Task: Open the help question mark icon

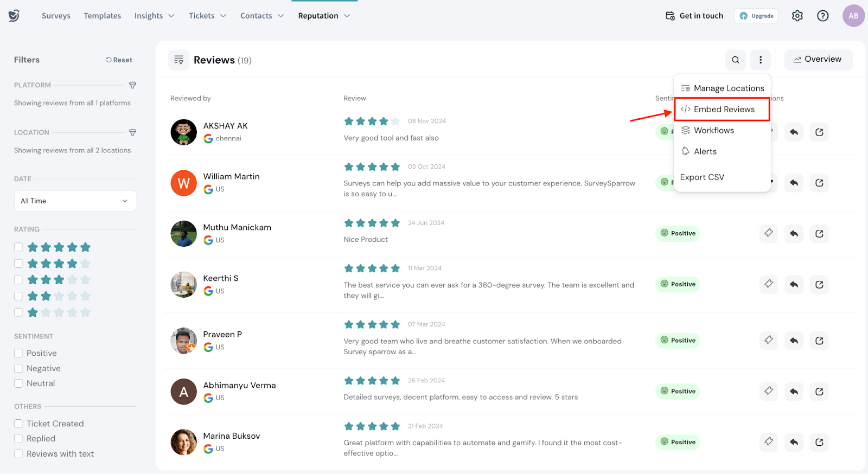Action: (x=822, y=16)
